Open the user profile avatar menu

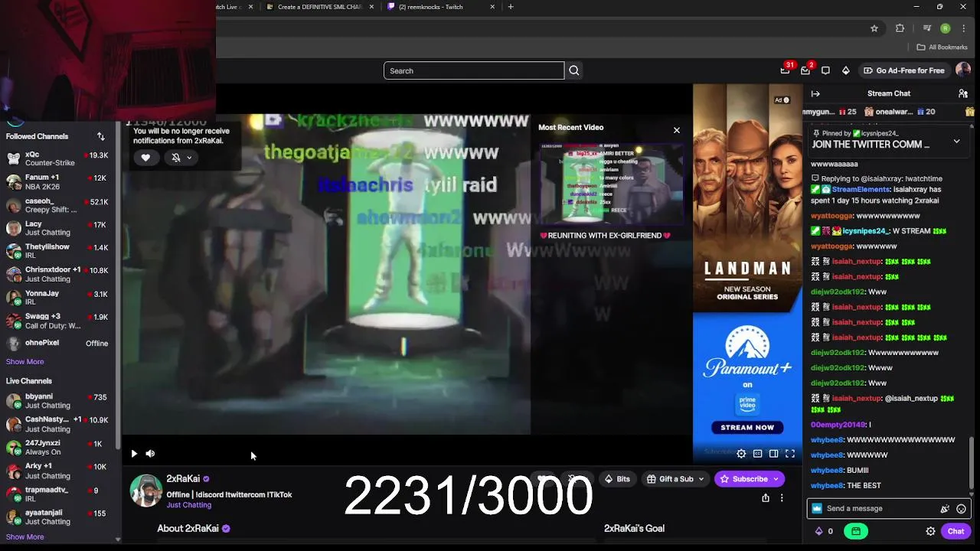point(963,70)
